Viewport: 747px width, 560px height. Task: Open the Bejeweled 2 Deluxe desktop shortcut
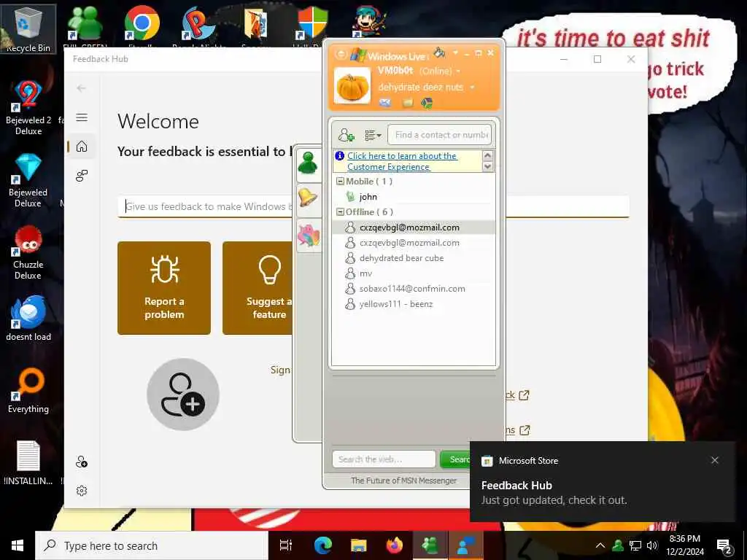[x=28, y=108]
